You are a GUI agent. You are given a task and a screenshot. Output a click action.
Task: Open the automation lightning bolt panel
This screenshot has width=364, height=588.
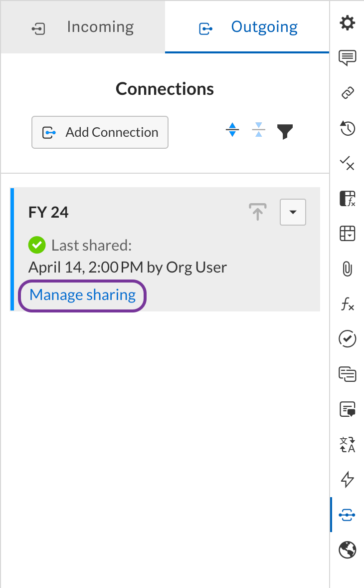tap(347, 480)
